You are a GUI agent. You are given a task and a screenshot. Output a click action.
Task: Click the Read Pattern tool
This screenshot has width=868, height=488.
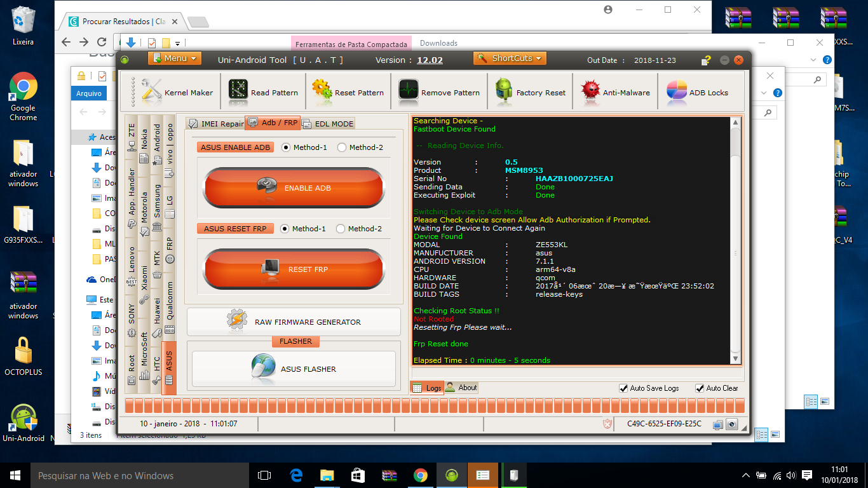[x=263, y=92]
